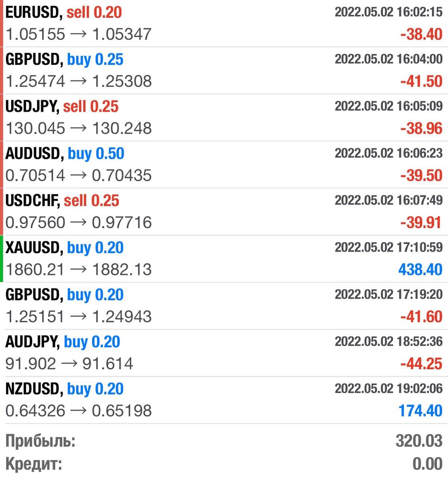Select the GBPUSD buy 0.25 trade
Viewport: 448px width, 477px height.
(x=224, y=70)
